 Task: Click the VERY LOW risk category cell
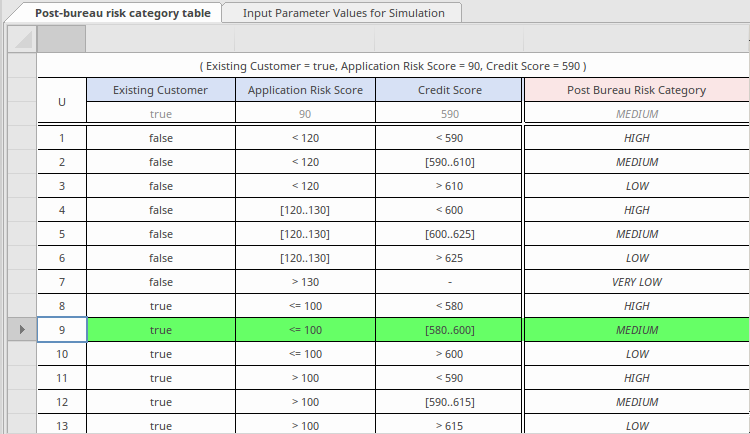click(636, 282)
